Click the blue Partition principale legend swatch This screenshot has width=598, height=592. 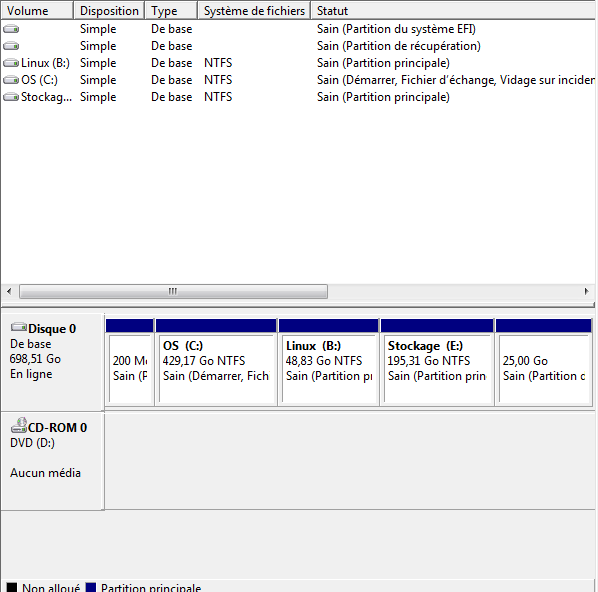tap(91, 587)
